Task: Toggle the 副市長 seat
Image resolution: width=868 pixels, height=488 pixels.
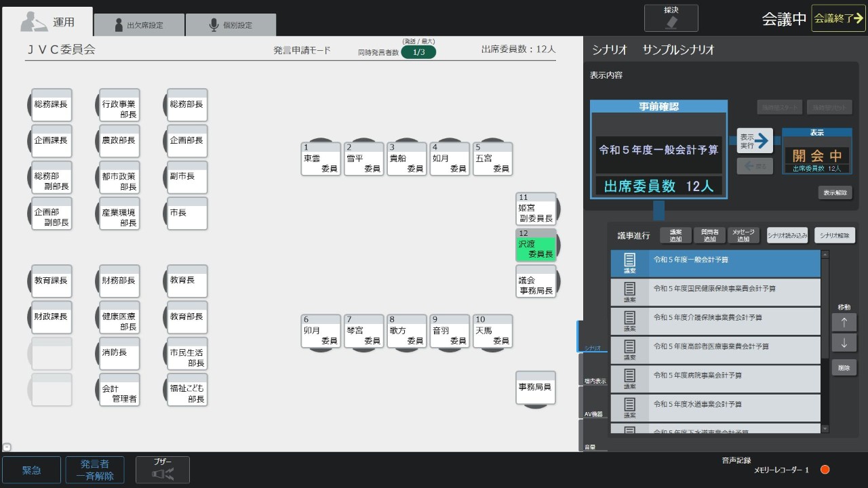Action: click(x=187, y=178)
